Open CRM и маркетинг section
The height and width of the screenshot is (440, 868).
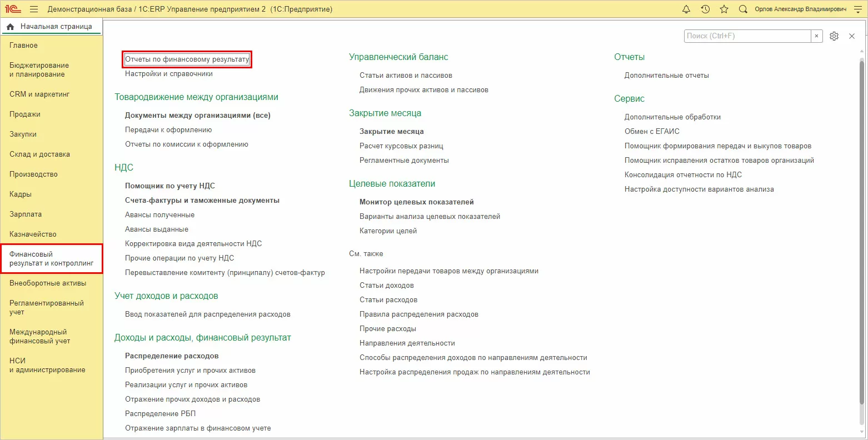coord(39,94)
